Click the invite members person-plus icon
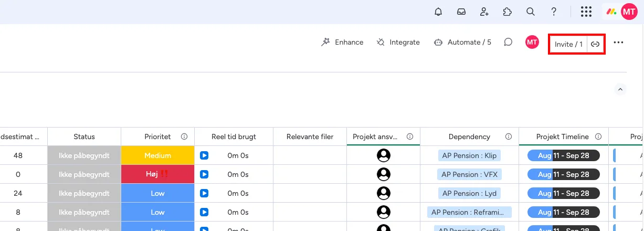Viewport: 644px width, 231px height. (484, 12)
